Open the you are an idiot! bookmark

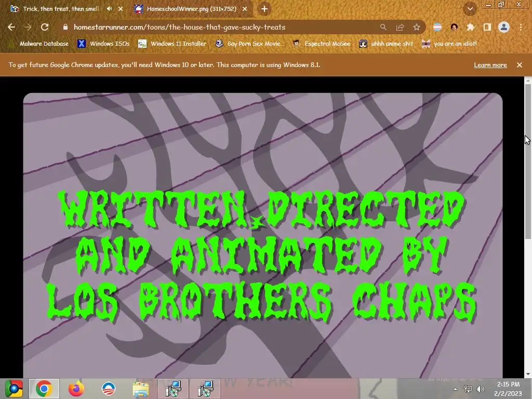[449, 44]
